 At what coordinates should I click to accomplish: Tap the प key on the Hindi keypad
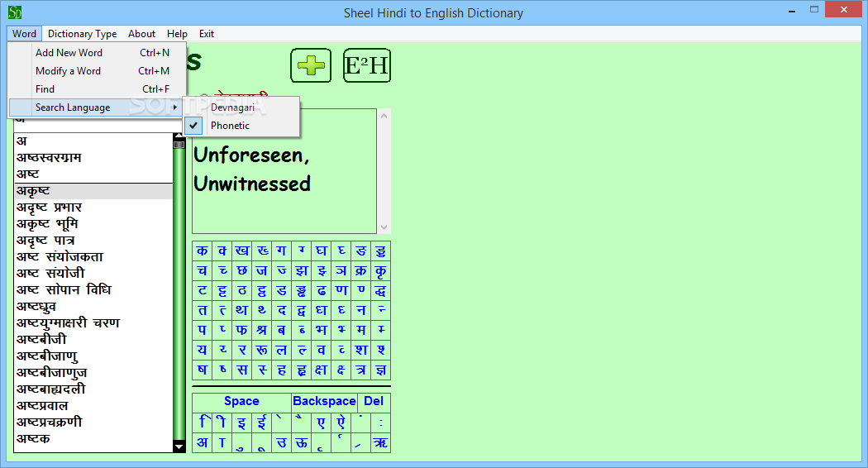[202, 331]
